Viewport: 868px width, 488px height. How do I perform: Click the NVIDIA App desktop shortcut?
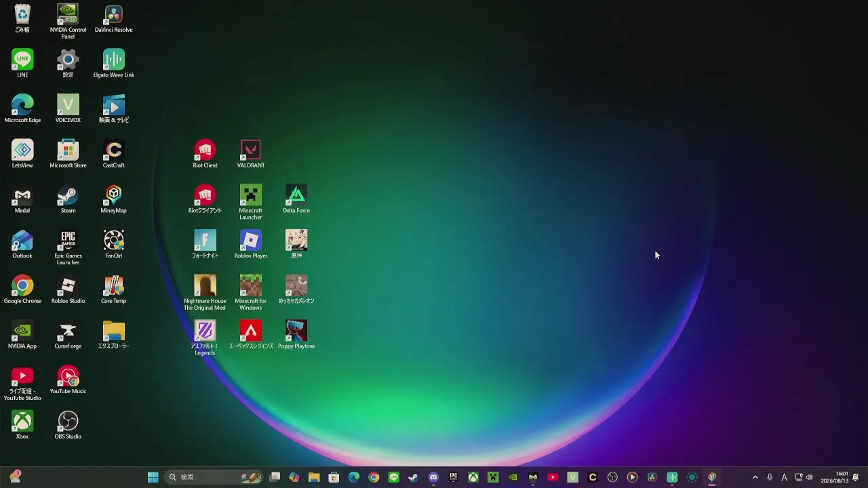(x=22, y=335)
